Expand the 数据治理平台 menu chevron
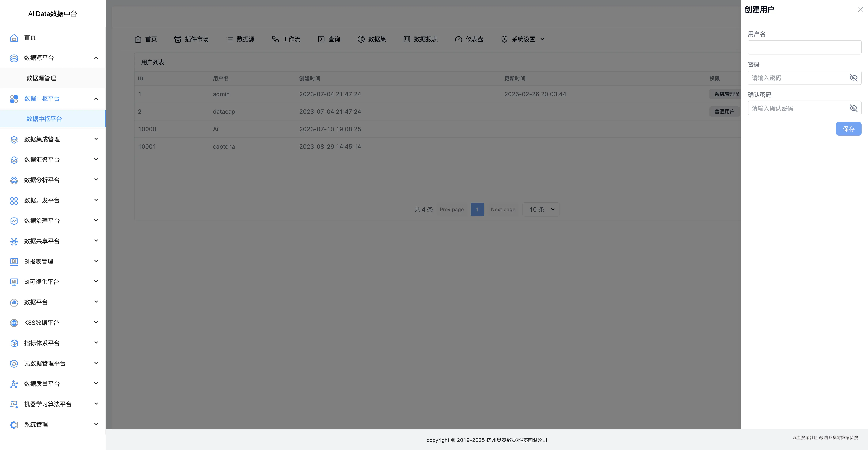Viewport: 868px width, 450px height. [96, 220]
